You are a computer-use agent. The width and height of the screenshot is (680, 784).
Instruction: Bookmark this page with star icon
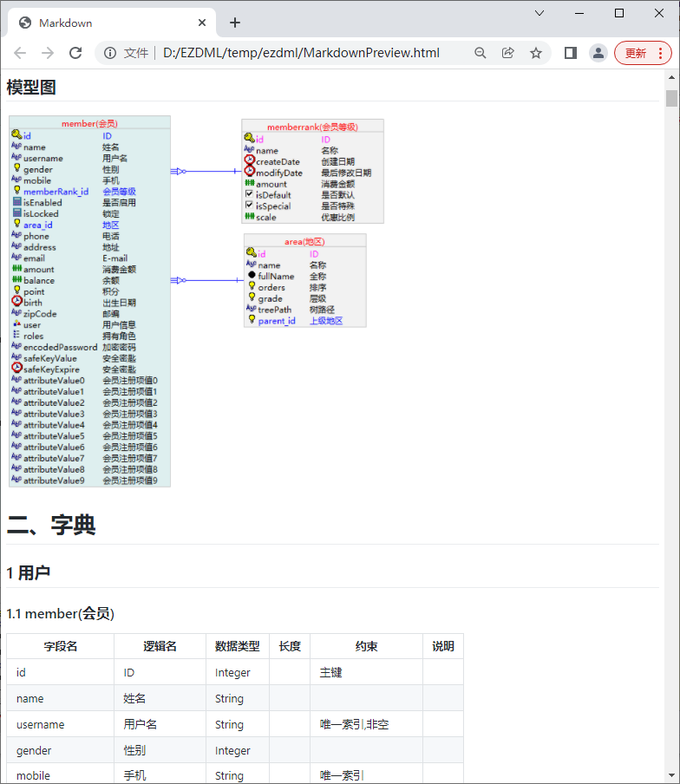point(536,53)
